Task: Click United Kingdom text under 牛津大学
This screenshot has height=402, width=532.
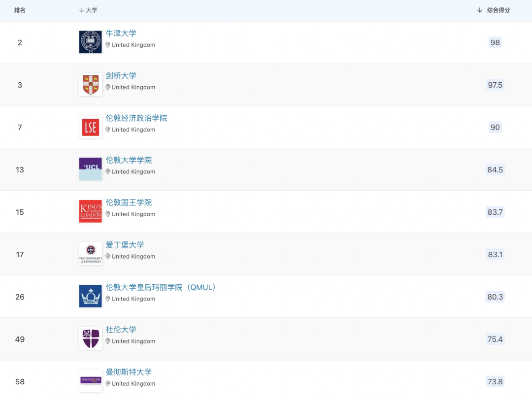Action: click(133, 45)
